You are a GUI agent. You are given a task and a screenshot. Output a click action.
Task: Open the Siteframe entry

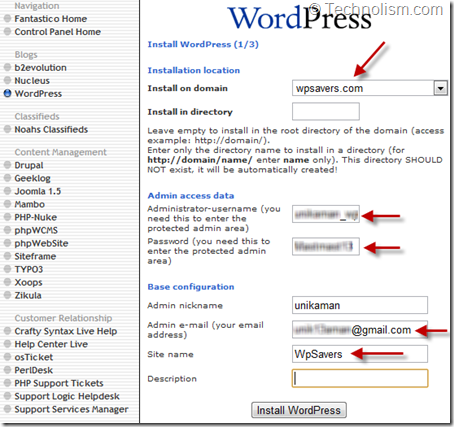click(35, 256)
